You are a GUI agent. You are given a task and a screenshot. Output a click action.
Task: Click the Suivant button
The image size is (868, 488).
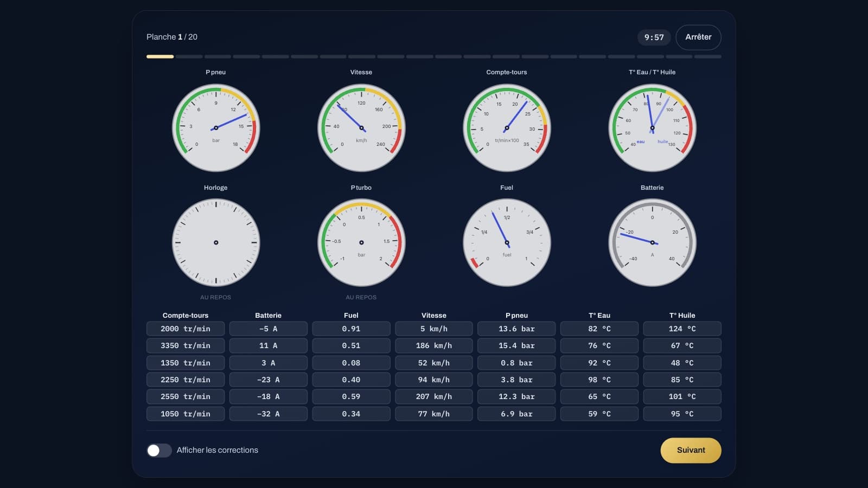click(x=691, y=450)
